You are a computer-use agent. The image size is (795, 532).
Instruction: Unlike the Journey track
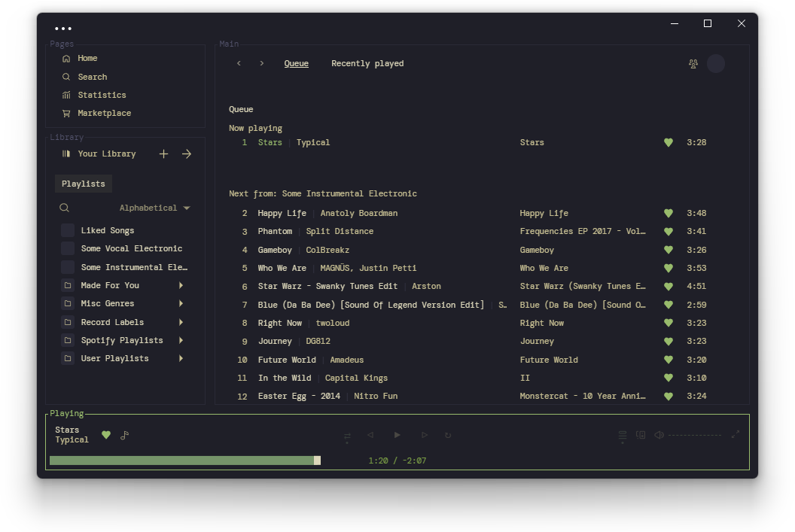(x=669, y=342)
